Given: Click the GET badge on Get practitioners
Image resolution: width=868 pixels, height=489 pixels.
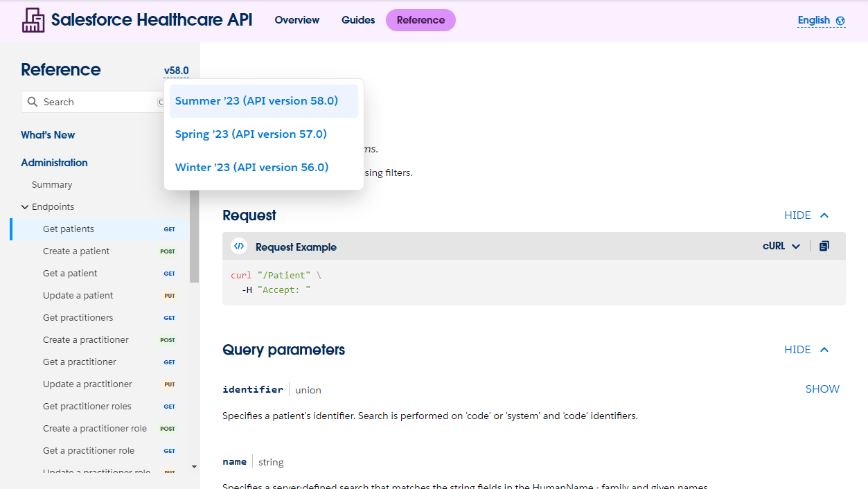Looking at the screenshot, I should pos(169,318).
